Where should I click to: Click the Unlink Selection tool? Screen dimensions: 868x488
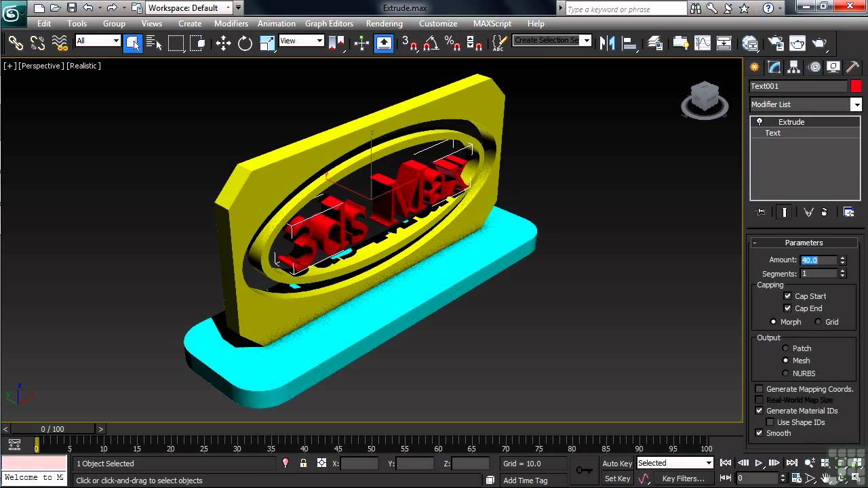coord(37,43)
